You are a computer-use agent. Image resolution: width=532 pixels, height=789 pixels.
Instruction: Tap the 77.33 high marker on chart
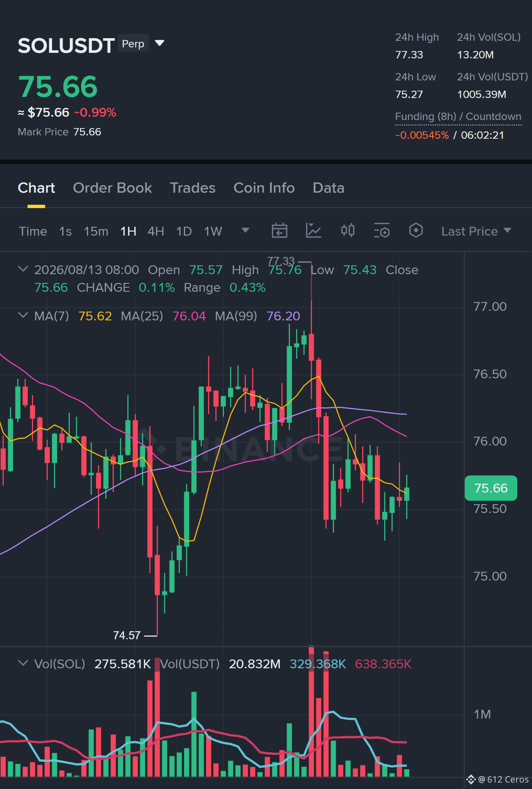point(281,261)
